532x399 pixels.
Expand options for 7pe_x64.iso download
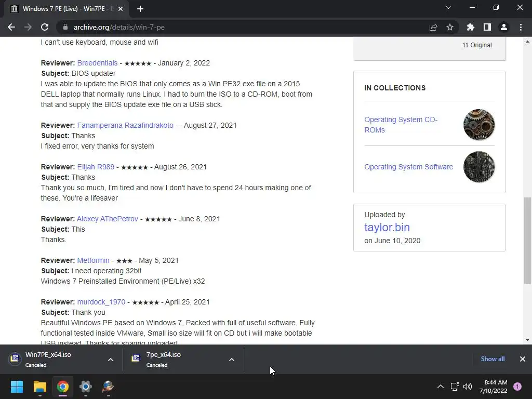pos(232,360)
